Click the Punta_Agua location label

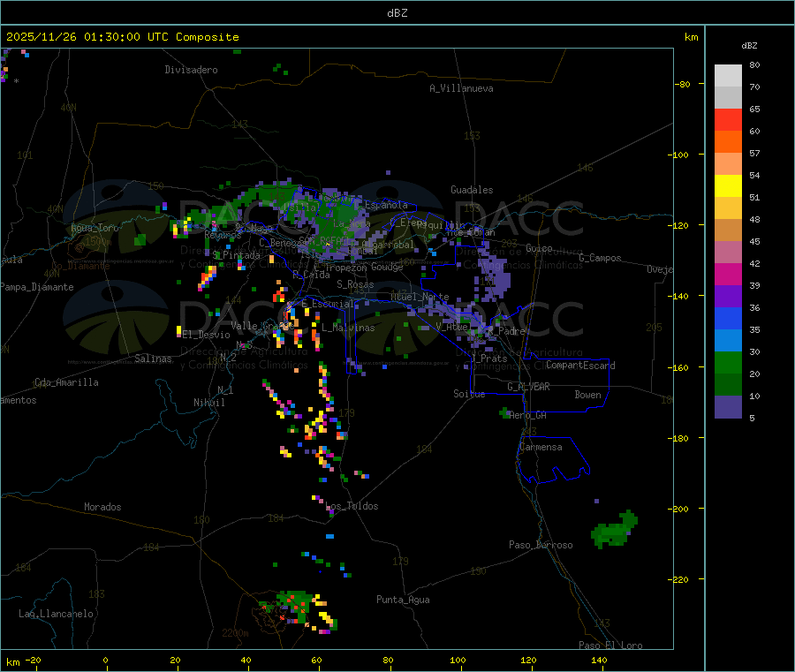click(x=403, y=600)
